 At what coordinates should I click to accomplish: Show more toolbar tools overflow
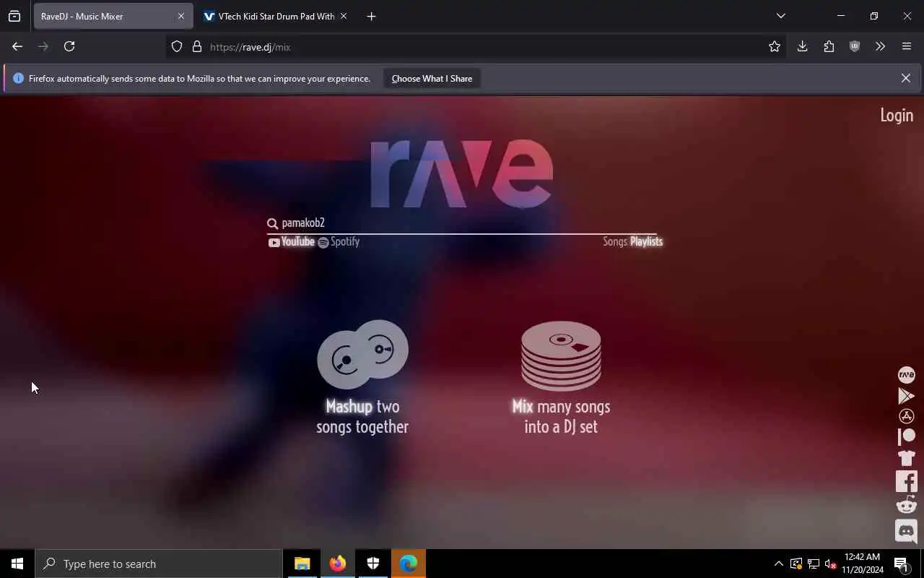pyautogui.click(x=880, y=46)
